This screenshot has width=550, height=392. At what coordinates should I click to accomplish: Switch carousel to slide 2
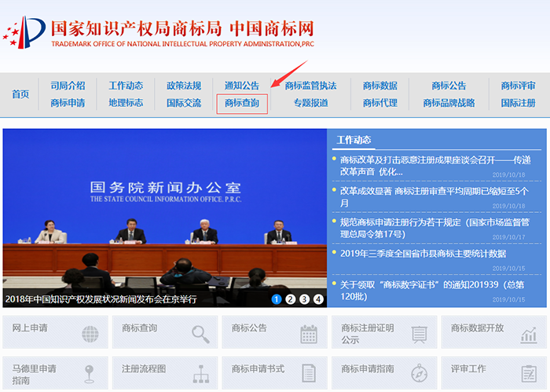291,299
